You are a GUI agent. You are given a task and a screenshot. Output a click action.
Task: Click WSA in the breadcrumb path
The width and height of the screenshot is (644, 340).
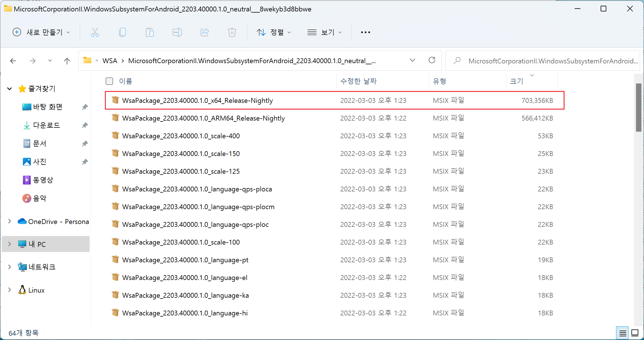(110, 61)
